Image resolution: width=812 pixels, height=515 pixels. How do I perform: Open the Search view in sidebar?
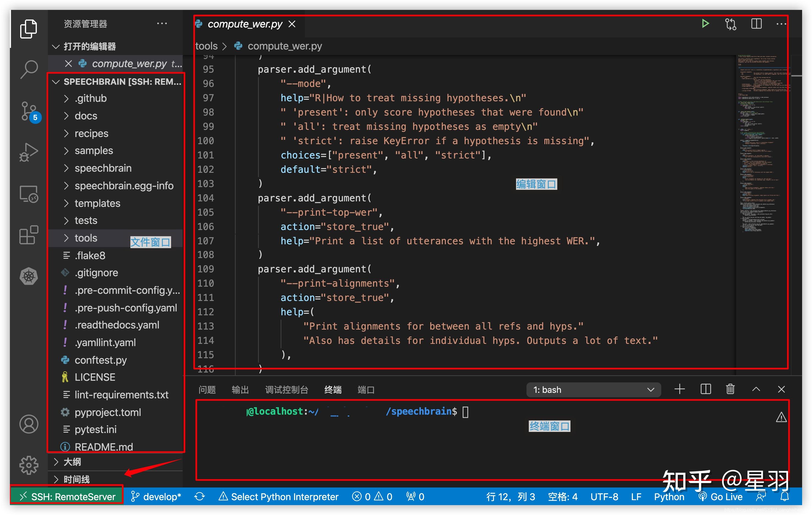click(x=29, y=69)
